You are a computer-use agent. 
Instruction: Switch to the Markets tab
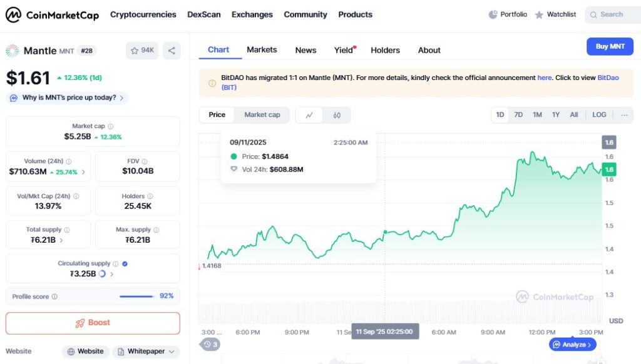click(262, 50)
